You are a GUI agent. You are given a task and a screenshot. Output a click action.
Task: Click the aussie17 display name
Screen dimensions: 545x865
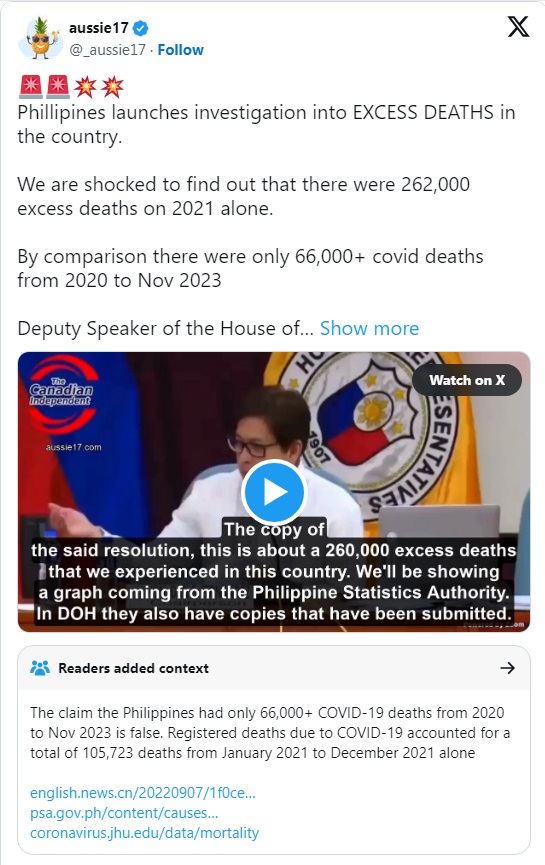pos(98,28)
